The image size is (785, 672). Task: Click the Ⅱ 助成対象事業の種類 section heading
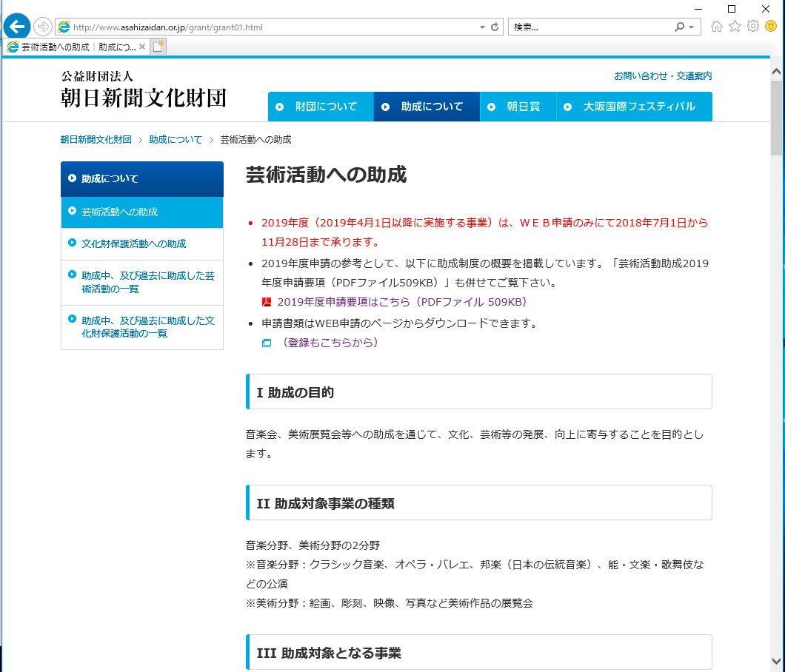pos(479,503)
